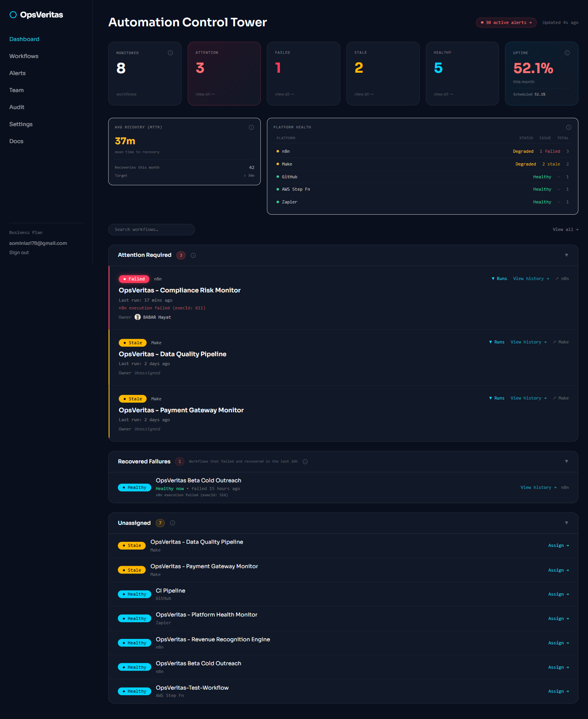Click view all on Healthy card
The width and height of the screenshot is (588, 719).
tap(443, 94)
